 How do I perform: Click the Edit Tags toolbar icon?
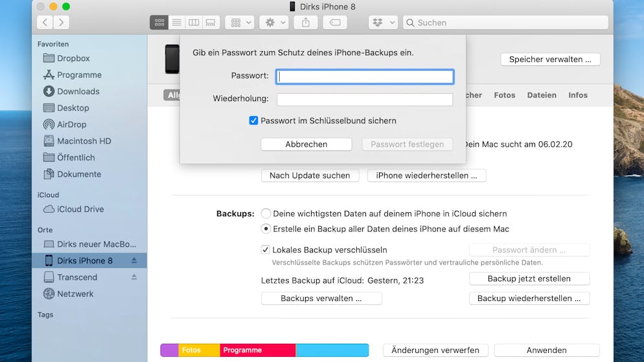(x=335, y=22)
